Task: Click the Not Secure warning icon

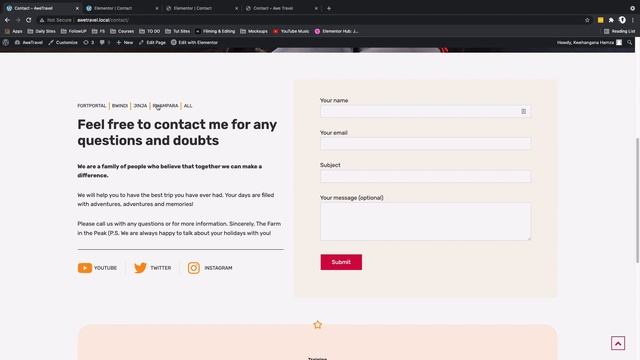Action: pos(42,20)
